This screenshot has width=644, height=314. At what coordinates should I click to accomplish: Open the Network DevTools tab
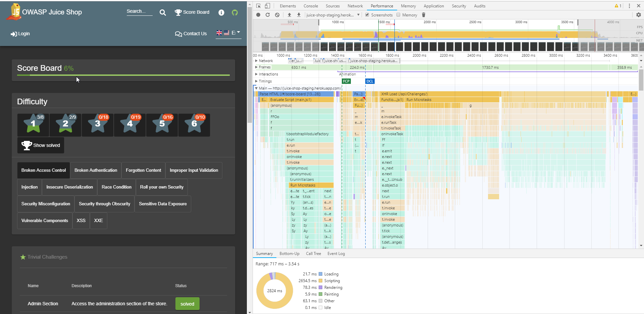tap(355, 6)
